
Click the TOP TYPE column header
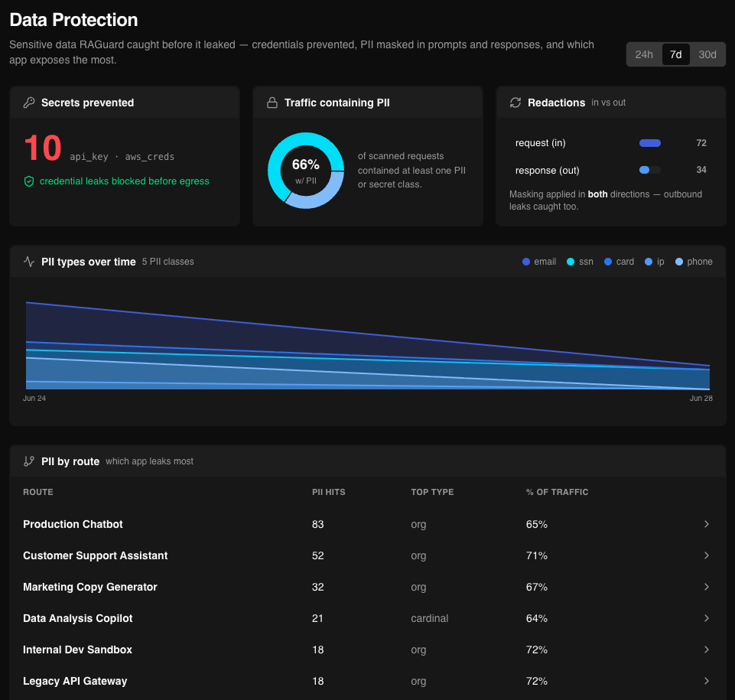click(432, 492)
